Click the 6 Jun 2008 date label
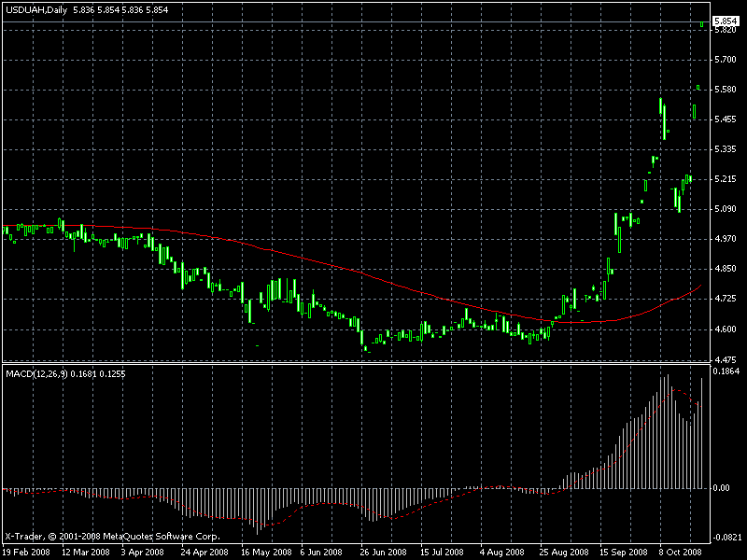 pyautogui.click(x=321, y=553)
